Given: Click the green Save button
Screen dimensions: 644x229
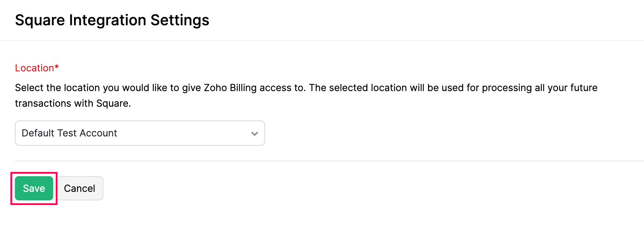Looking at the screenshot, I should (34, 188).
